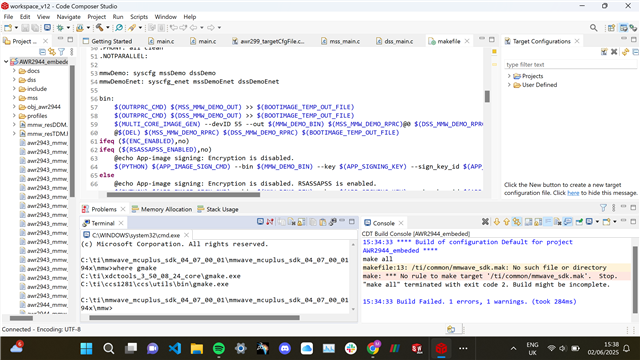Click the Debug bug icon in toolbar
Viewport: 640px width, 360px height.
click(x=60, y=28)
